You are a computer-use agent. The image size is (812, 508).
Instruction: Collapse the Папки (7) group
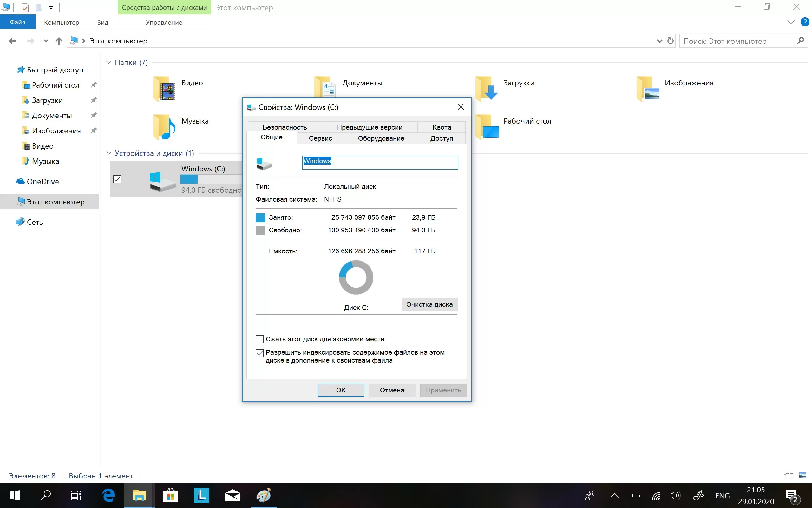[109, 62]
